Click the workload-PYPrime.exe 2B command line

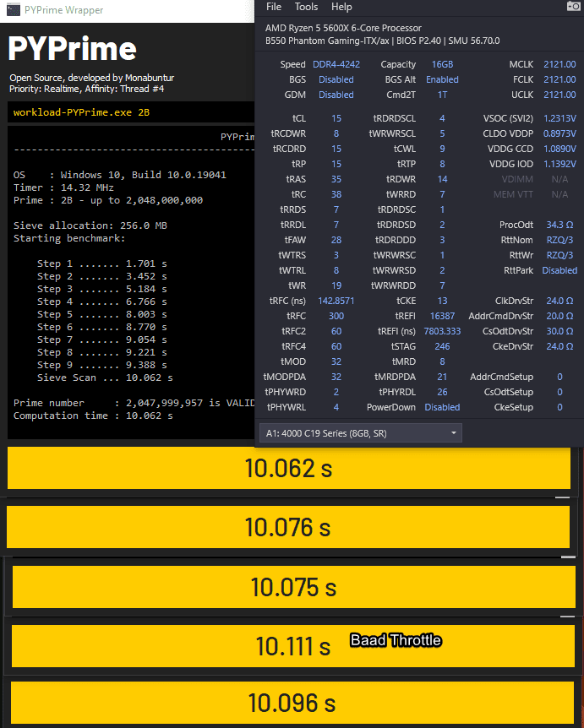81,112
